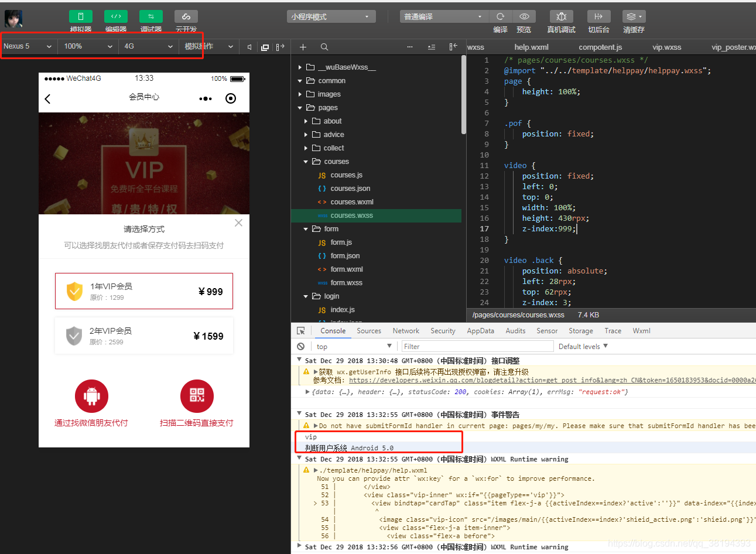756x554 pixels.
Task: Switch to vip.wxss editor tab
Action: coord(667,47)
